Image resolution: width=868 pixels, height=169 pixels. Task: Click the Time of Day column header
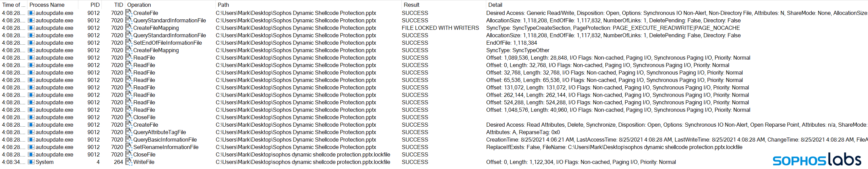[14, 5]
